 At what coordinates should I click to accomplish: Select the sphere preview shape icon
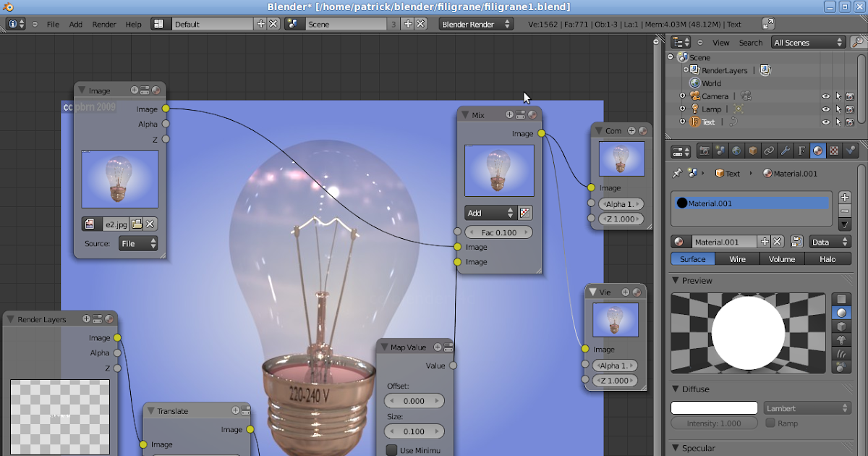click(x=841, y=313)
